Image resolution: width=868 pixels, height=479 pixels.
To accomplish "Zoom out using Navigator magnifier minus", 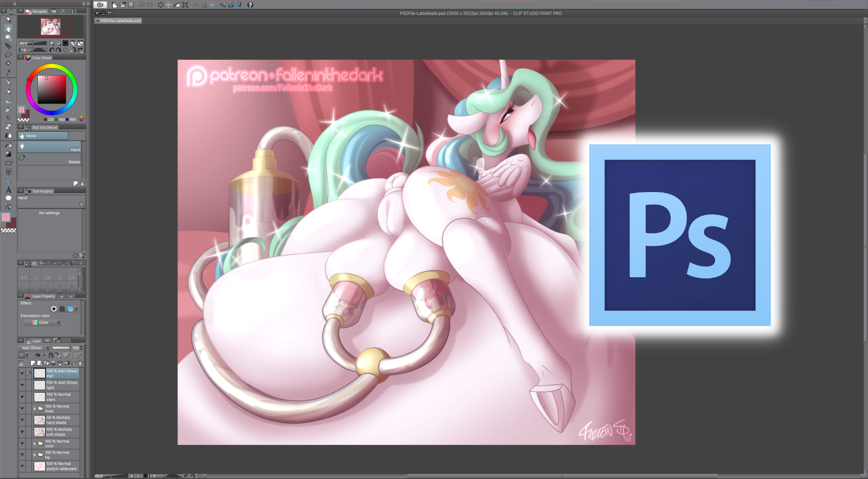I will pyautogui.click(x=52, y=43).
